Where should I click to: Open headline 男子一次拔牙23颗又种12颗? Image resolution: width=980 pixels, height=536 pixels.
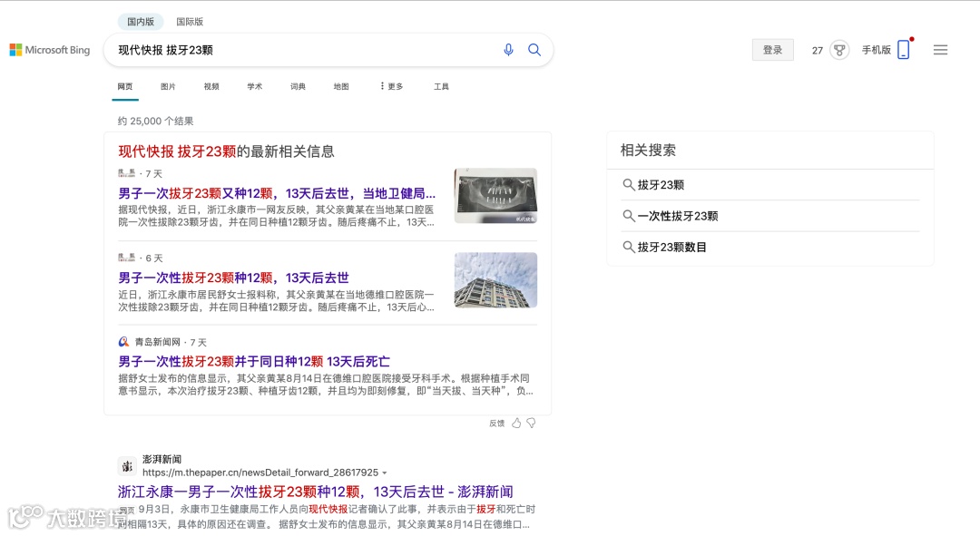[x=277, y=193]
